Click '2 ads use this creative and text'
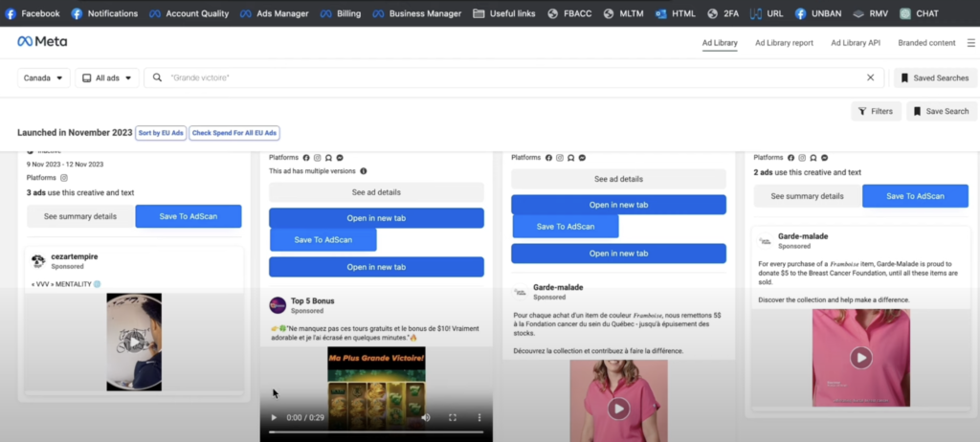 [807, 172]
